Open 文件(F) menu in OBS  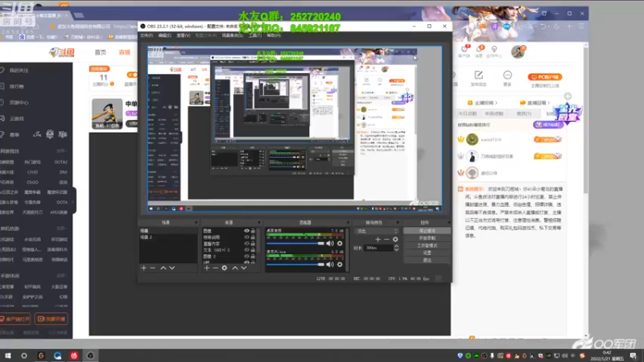(147, 35)
